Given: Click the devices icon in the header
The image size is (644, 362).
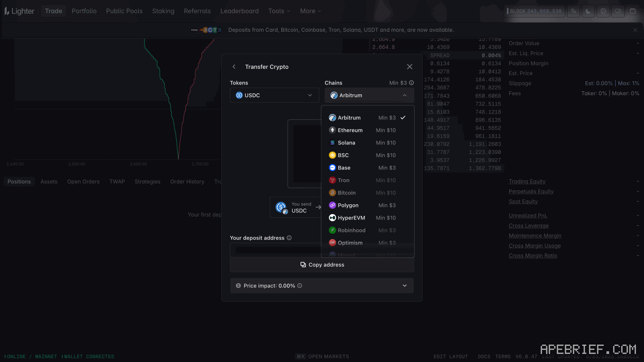Looking at the screenshot, I should point(618,11).
